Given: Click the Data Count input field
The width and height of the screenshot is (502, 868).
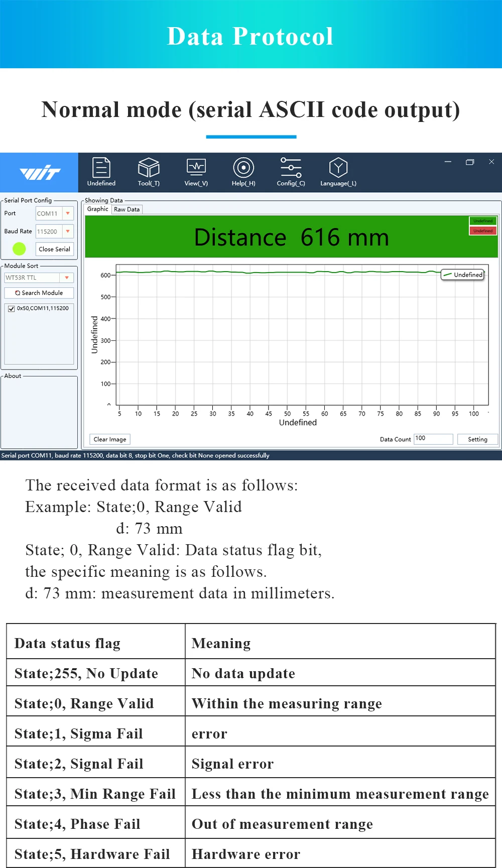Looking at the screenshot, I should coord(433,439).
